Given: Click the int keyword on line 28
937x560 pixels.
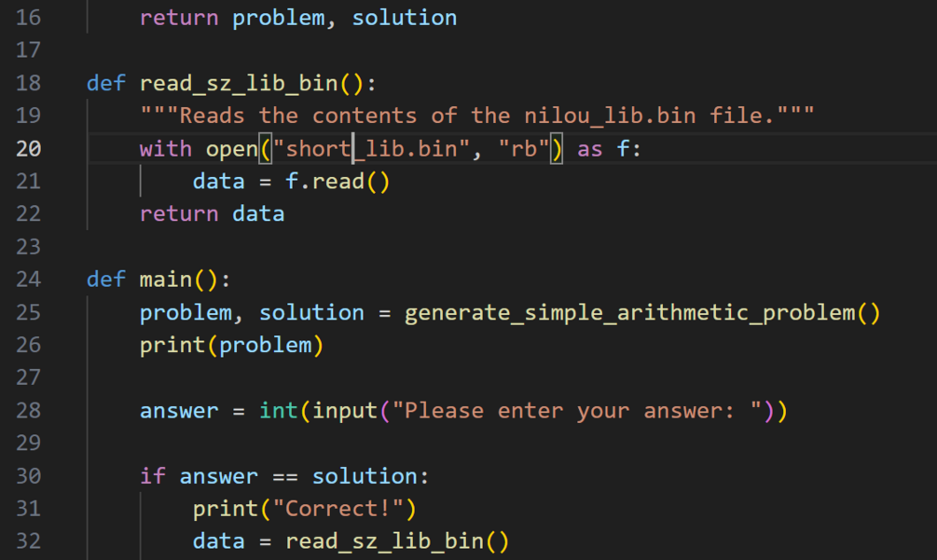Looking at the screenshot, I should point(279,411).
